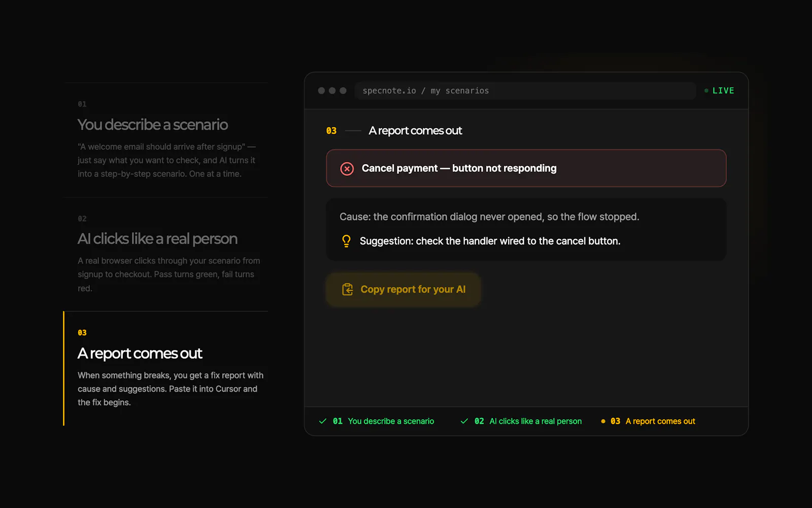Image resolution: width=812 pixels, height=508 pixels.
Task: Click yellow dot beside 03 A report comes out
Action: pyautogui.click(x=603, y=421)
